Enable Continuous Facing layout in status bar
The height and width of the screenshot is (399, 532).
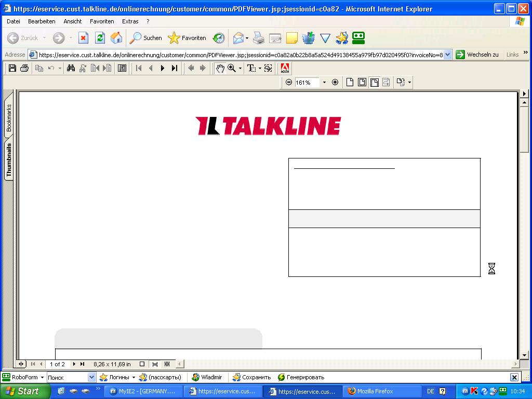[167, 364]
